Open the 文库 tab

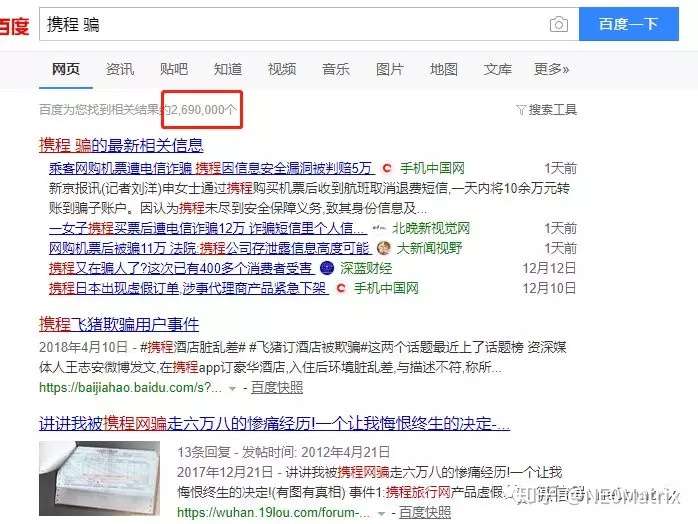pyautogui.click(x=498, y=69)
